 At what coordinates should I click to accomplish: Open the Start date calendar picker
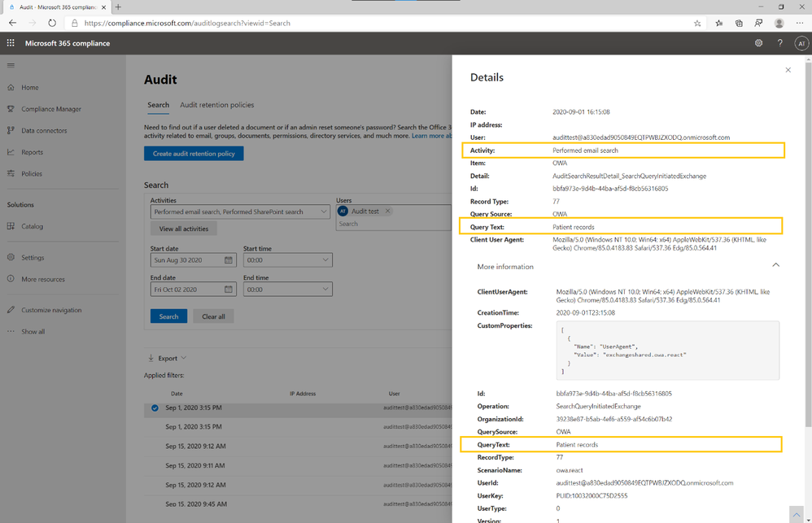229,260
